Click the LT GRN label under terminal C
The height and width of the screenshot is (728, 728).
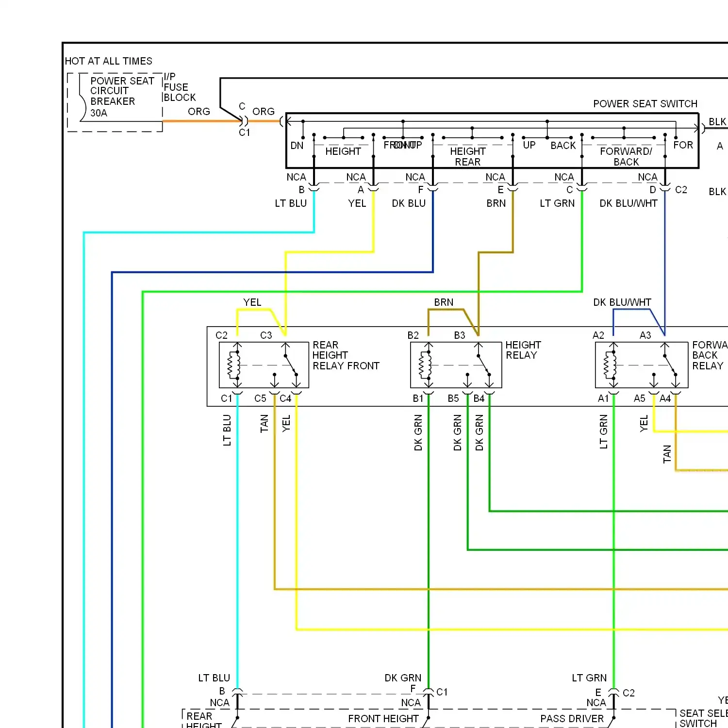pos(557,203)
